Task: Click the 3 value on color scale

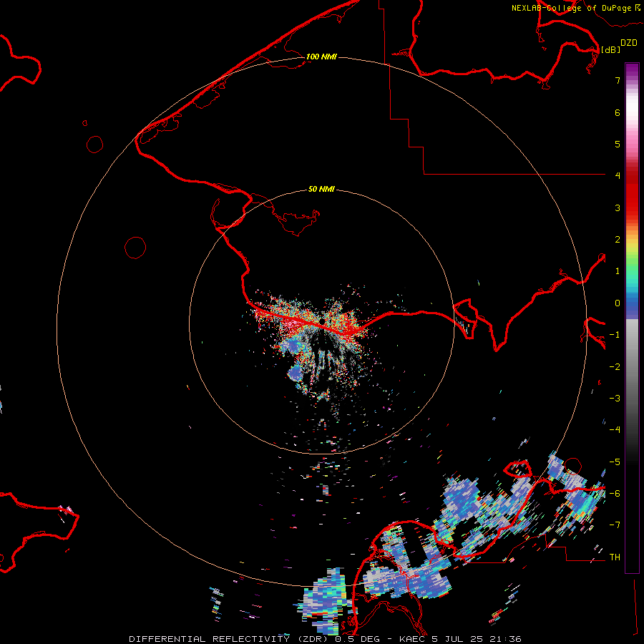Action: click(618, 208)
